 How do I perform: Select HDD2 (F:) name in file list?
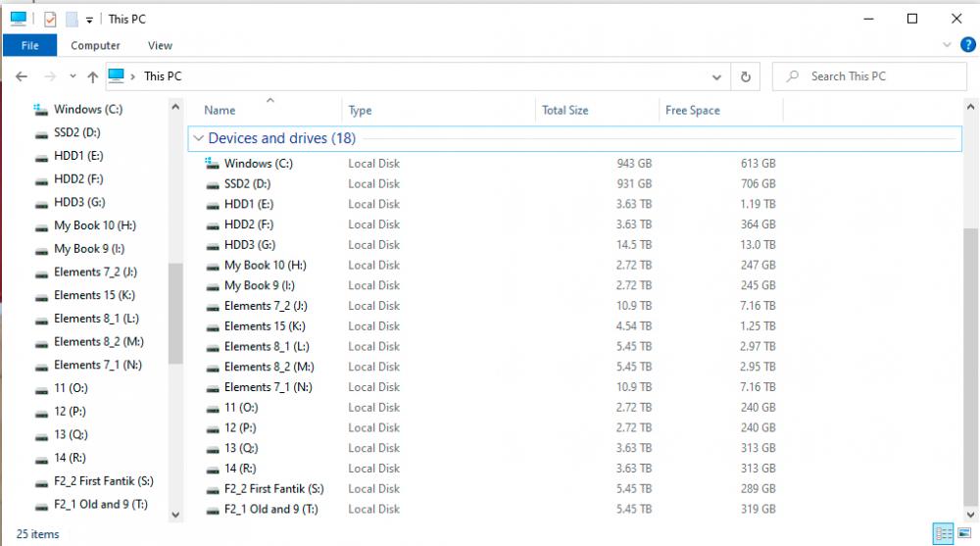coord(249,224)
